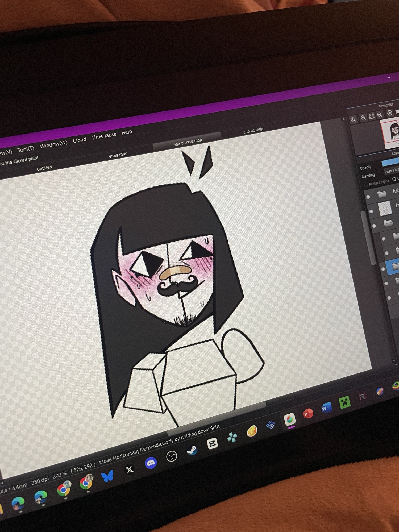Switch to the ena oc.mdp tab
The image size is (399, 532).
(253, 130)
